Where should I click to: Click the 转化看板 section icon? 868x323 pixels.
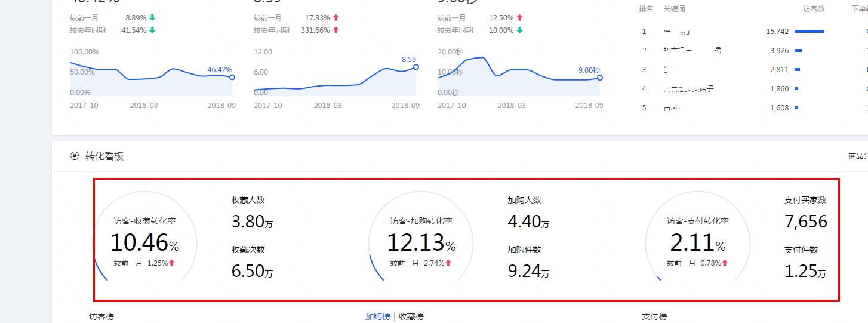pos(75,156)
